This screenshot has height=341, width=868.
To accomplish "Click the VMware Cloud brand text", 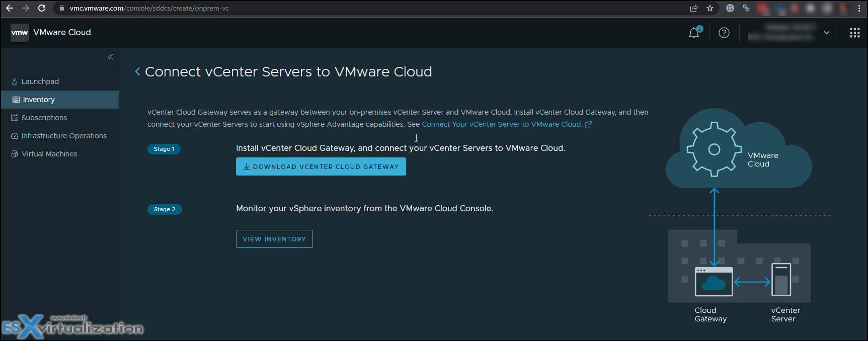I will [x=62, y=32].
